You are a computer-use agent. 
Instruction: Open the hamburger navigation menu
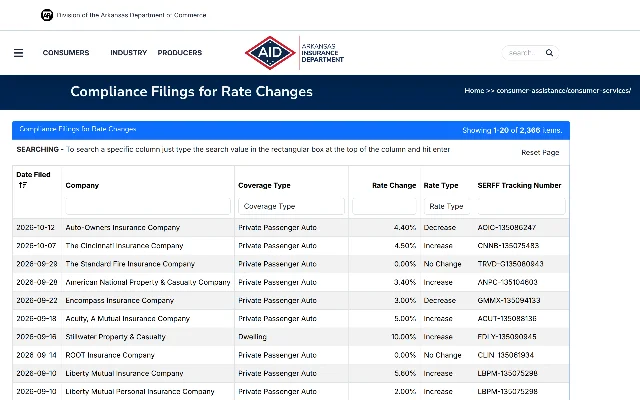(x=18, y=53)
